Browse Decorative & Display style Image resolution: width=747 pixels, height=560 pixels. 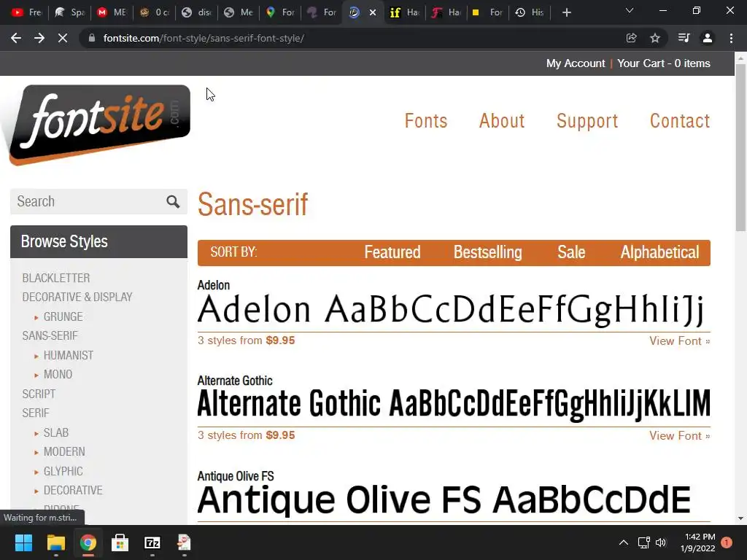(77, 297)
